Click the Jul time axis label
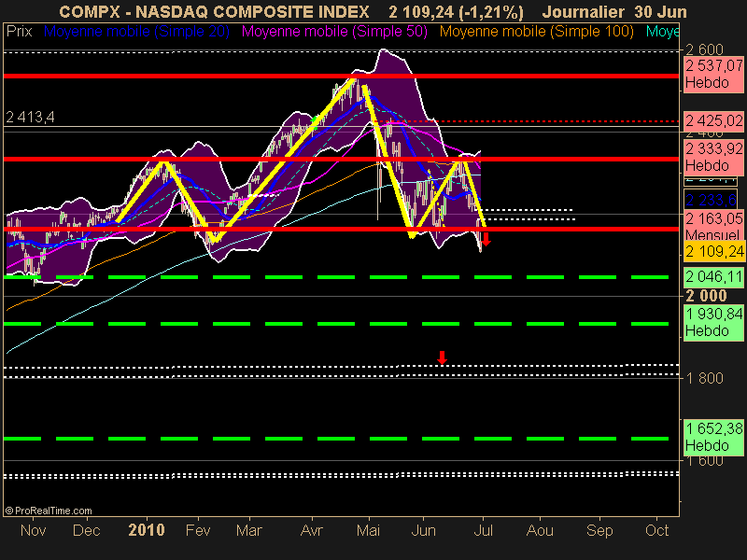Screen dimensions: 747x560 [x=483, y=530]
